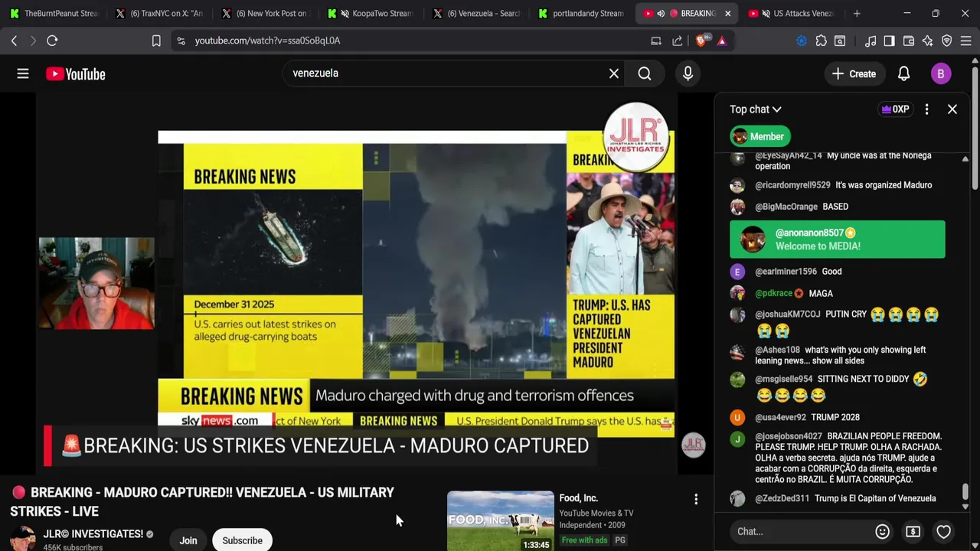Switch to KoopaTwo Stream tab
Viewport: 980px width, 551px height.
[x=370, y=13]
